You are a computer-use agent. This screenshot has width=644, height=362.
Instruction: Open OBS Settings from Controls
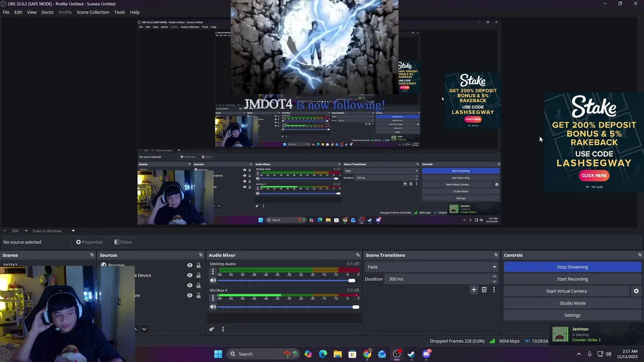(x=573, y=315)
